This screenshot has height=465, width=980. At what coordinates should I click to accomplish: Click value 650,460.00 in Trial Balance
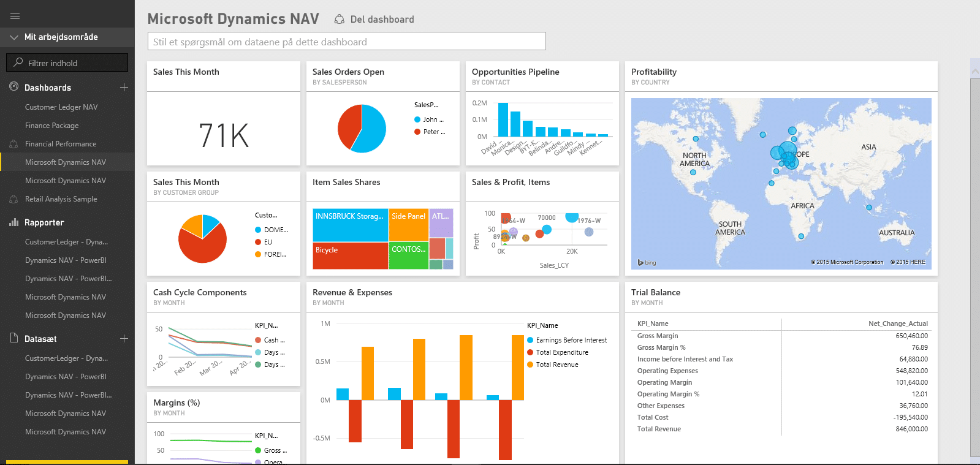[x=912, y=336]
